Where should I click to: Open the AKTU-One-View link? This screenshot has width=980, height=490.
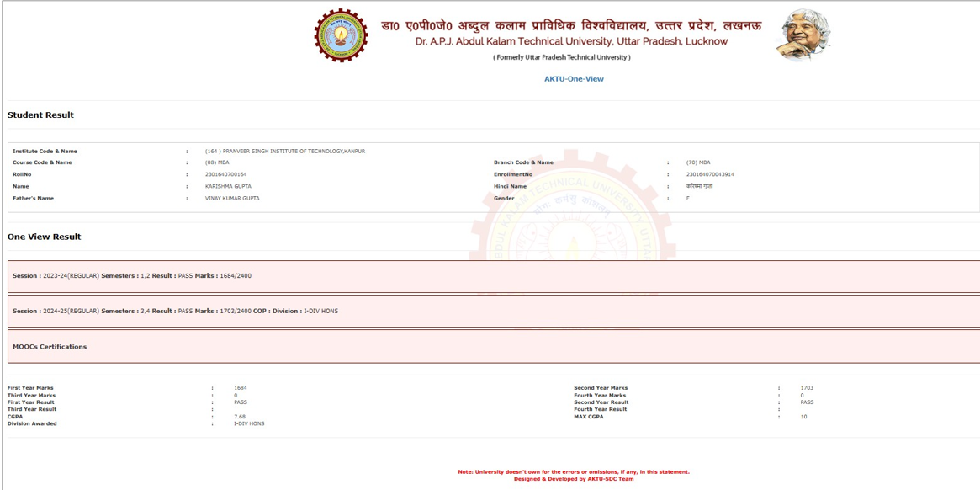[x=575, y=79]
